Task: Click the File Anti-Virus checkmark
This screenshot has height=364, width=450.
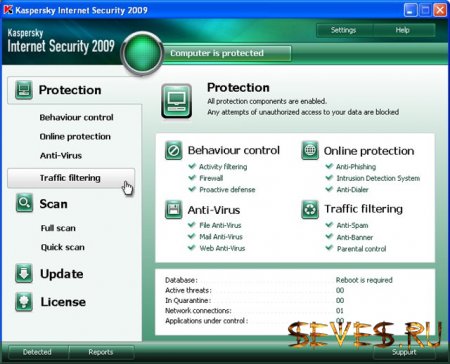Action: click(192, 225)
